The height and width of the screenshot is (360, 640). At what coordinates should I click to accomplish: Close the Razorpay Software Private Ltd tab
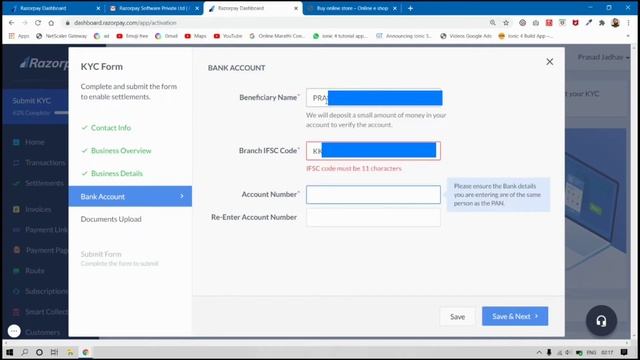point(197,8)
